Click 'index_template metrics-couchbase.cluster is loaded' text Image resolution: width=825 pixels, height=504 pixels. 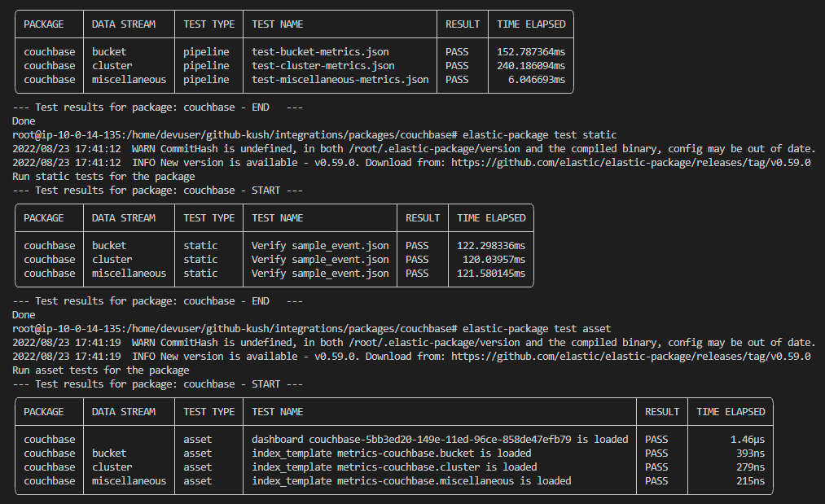tap(394, 467)
